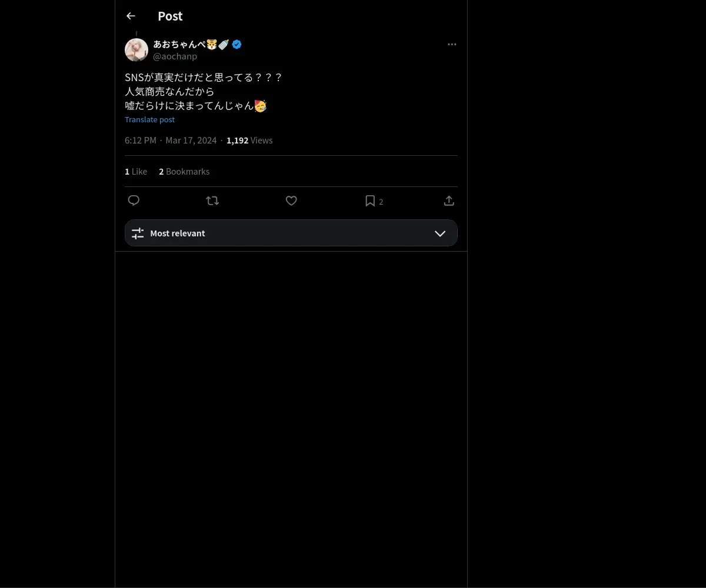Open the three-dot more options menu

pos(452,45)
